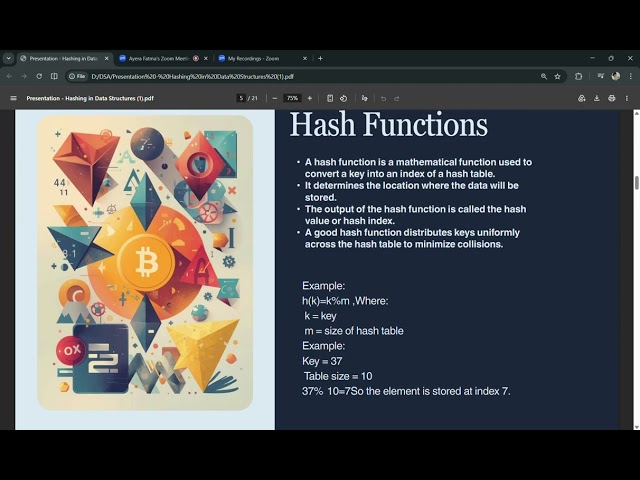This screenshot has width=640, height=480.
Task: Click the fit to page icon
Action: 330,98
